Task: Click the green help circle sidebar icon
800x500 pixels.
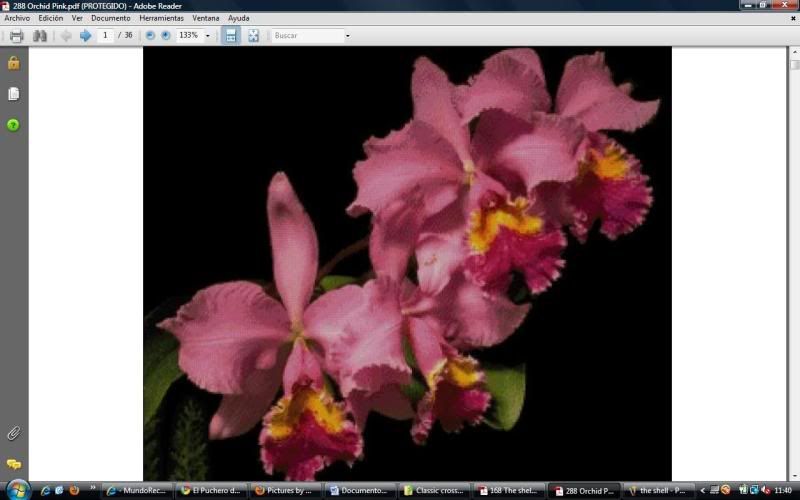Action: 13,124
